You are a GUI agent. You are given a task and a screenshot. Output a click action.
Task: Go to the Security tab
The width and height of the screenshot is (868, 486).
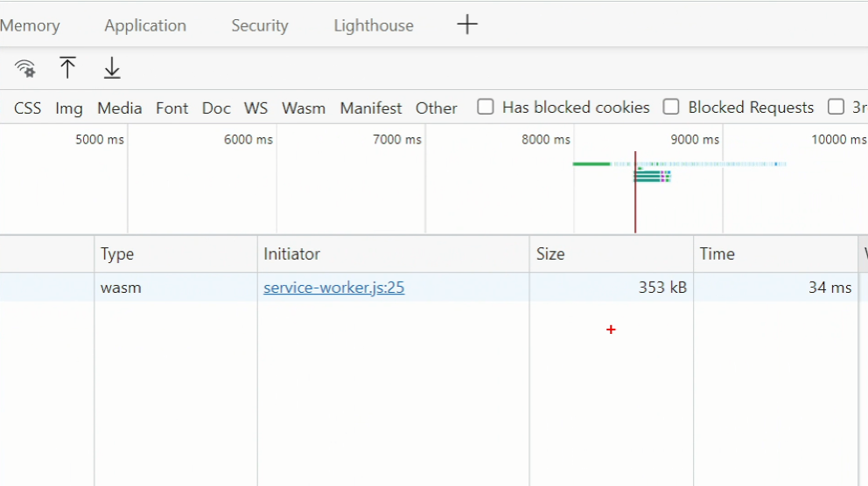[x=259, y=25]
